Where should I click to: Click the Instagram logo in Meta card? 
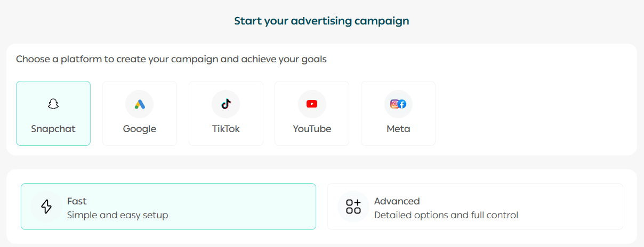tap(395, 104)
